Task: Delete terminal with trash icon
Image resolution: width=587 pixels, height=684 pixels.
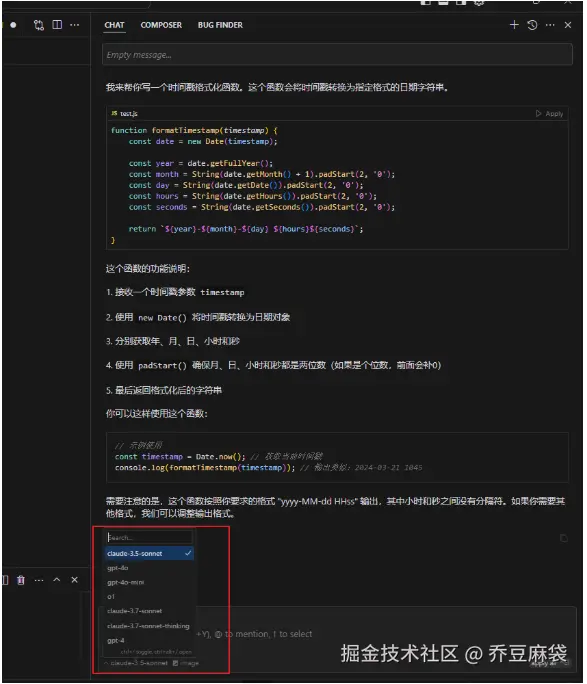Action: [20, 580]
